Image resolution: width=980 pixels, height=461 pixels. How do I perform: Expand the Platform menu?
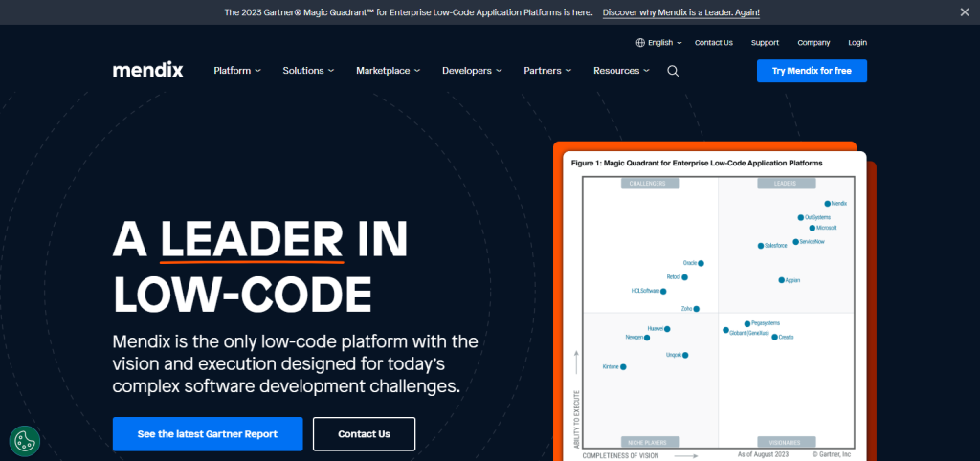coord(237,71)
